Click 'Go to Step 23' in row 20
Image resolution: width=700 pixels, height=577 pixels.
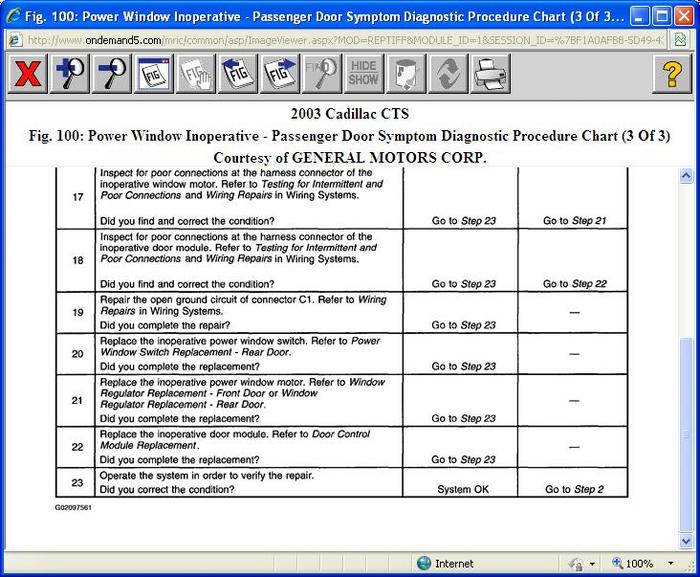[463, 366]
